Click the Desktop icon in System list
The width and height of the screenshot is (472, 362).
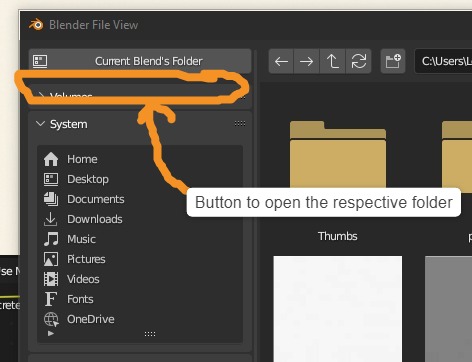tap(51, 179)
